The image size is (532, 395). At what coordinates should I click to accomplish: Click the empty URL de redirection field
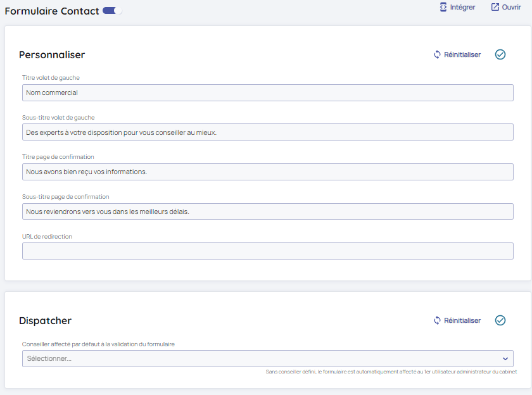point(267,251)
